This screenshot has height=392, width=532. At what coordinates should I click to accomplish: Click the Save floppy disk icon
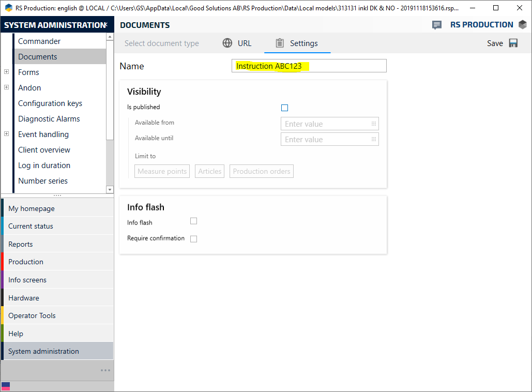click(x=513, y=43)
